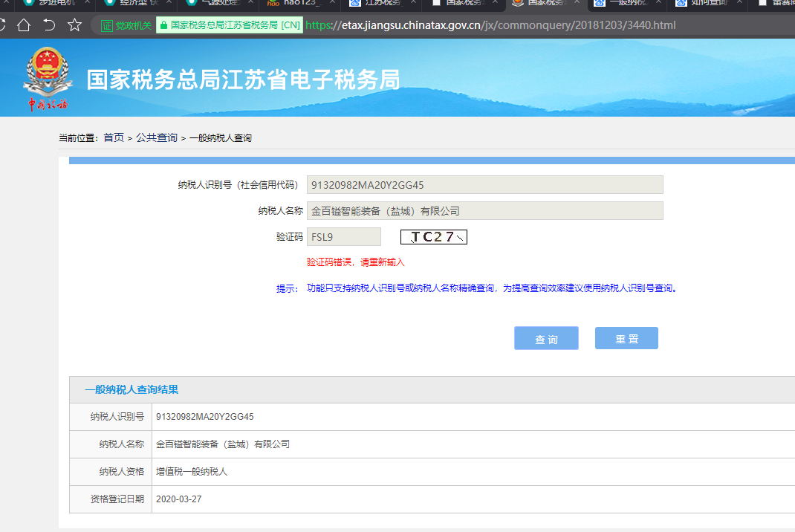The image size is (795, 532).
Task: Click the 验证码 input containing FSL9
Action: tap(344, 237)
